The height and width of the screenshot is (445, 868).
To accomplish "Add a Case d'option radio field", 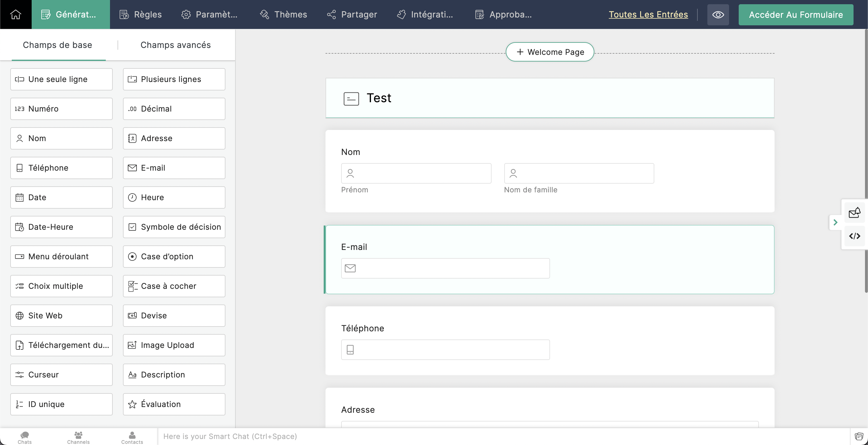I will 174,257.
